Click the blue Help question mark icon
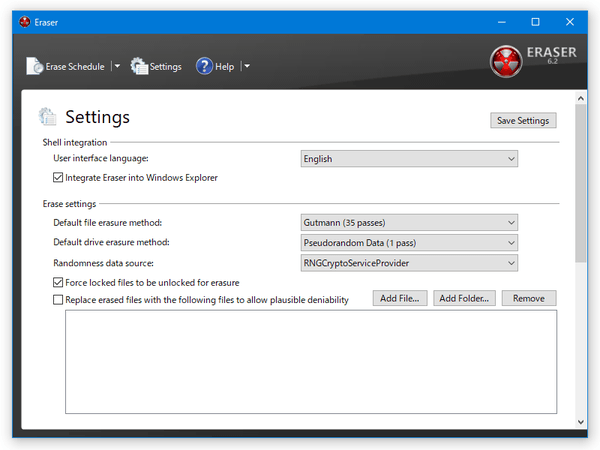The width and height of the screenshot is (600, 450). [204, 67]
